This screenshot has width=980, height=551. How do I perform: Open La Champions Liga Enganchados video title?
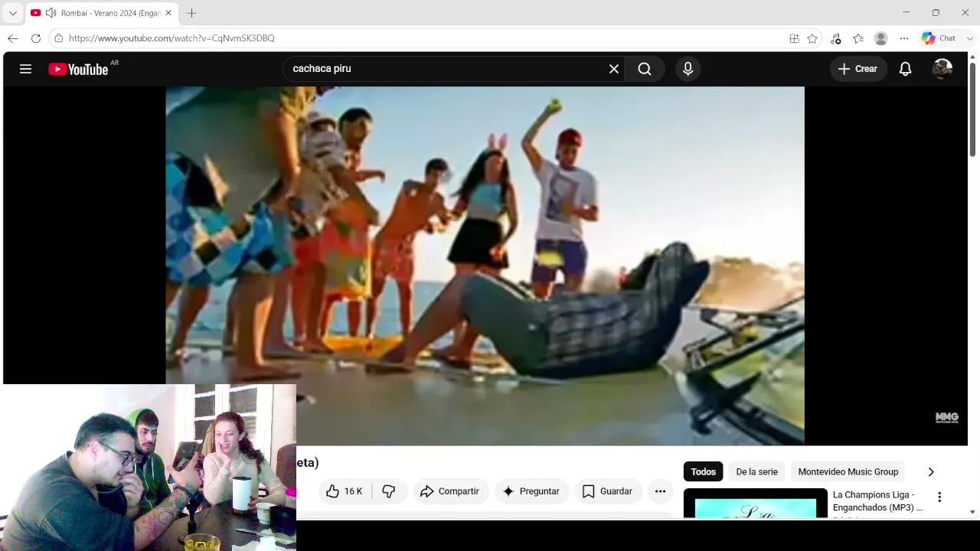click(x=877, y=501)
